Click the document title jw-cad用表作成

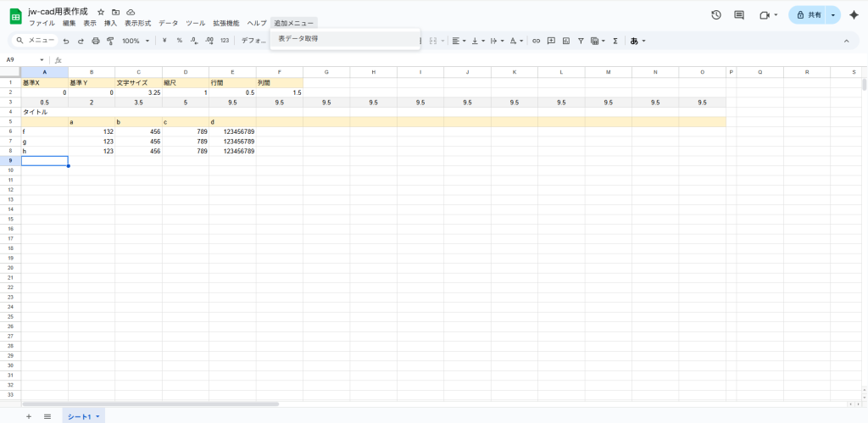click(x=58, y=12)
